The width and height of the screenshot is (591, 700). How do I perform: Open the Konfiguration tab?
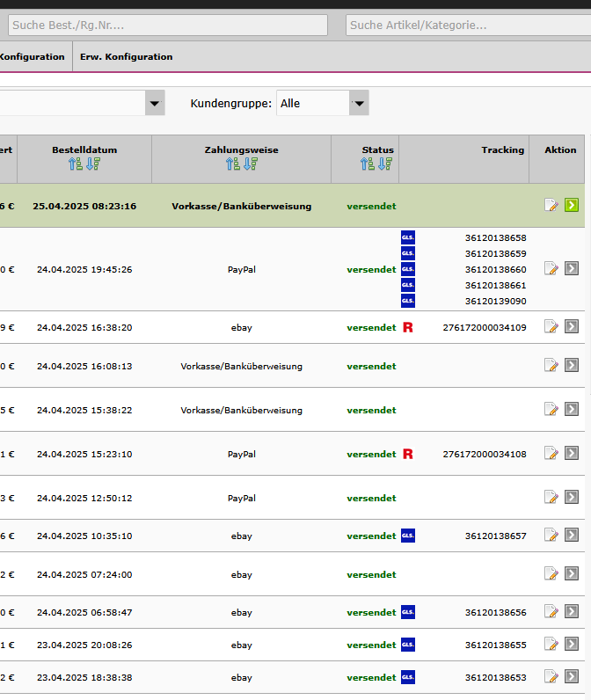[x=32, y=56]
